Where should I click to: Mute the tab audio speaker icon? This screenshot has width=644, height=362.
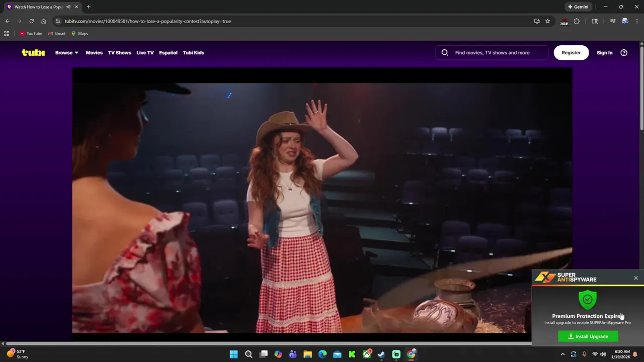(68, 7)
